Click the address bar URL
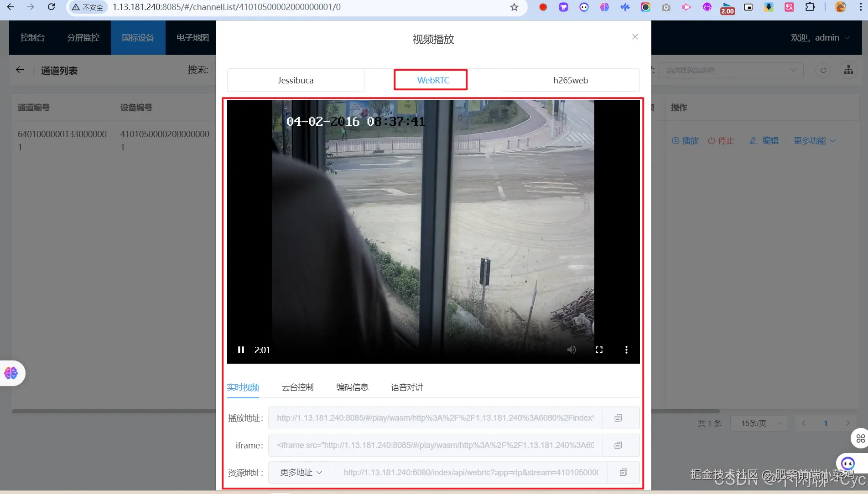The image size is (868, 494). coord(227,7)
